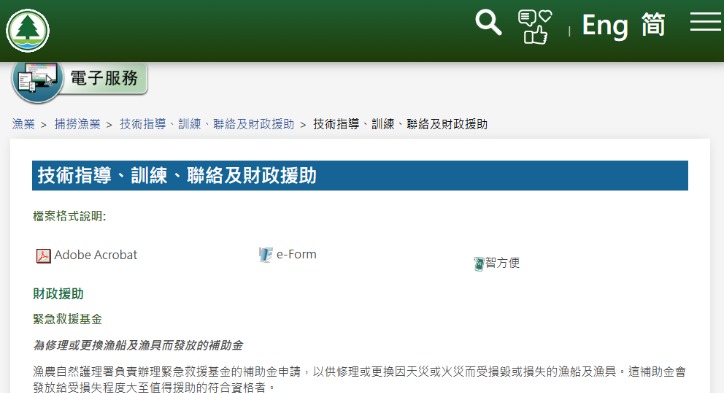This screenshot has height=393, width=724.
Task: Click the AFCD tree logo
Action: point(28,30)
